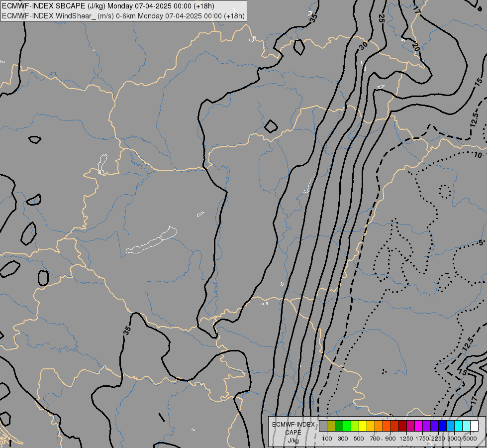Click the gray swatch in the CAPE legend
Viewport: 487px width, 448px height.
pyautogui.click(x=323, y=426)
